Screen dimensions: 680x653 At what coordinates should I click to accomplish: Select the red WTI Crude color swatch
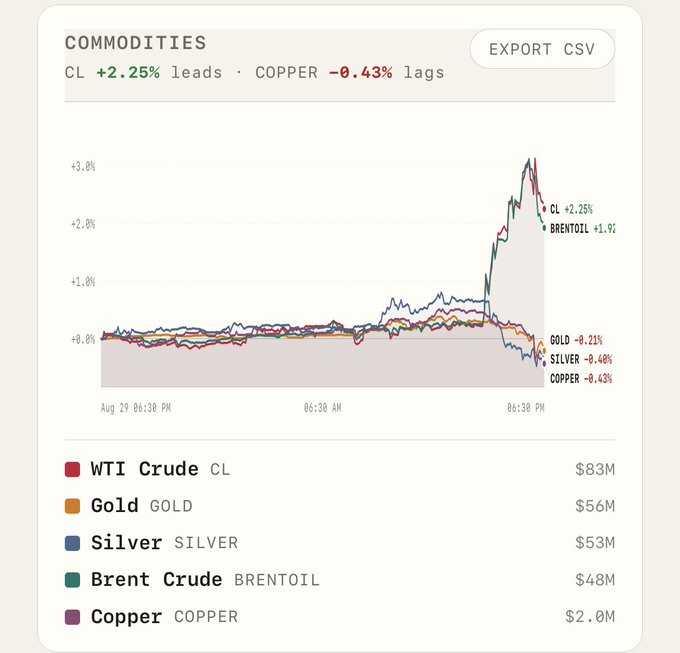click(72, 469)
